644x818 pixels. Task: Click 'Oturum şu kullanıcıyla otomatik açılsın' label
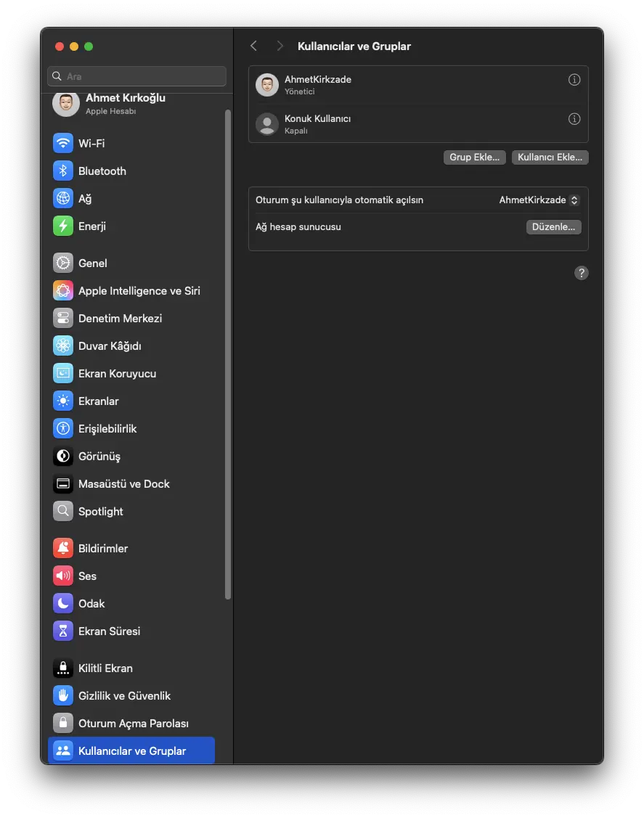click(339, 200)
